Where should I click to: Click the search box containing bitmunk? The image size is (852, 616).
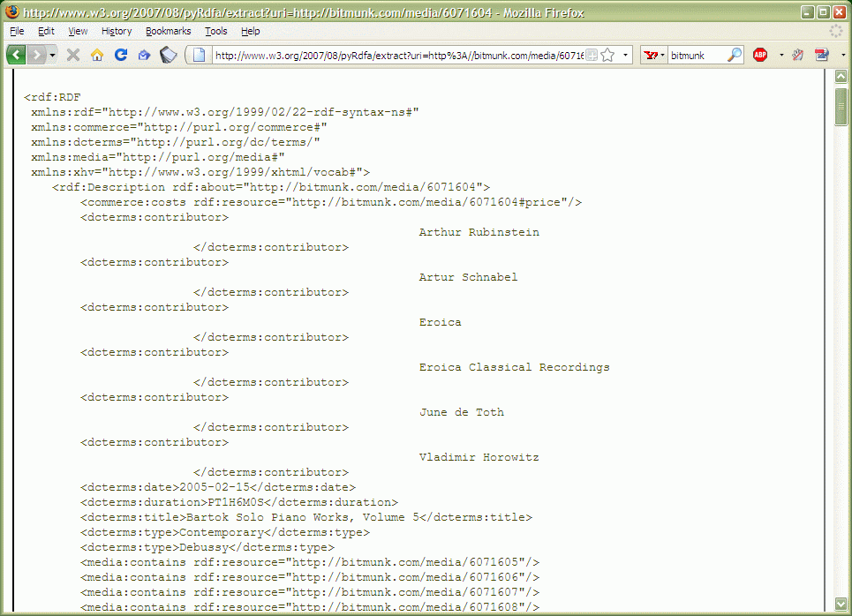pyautogui.click(x=697, y=55)
